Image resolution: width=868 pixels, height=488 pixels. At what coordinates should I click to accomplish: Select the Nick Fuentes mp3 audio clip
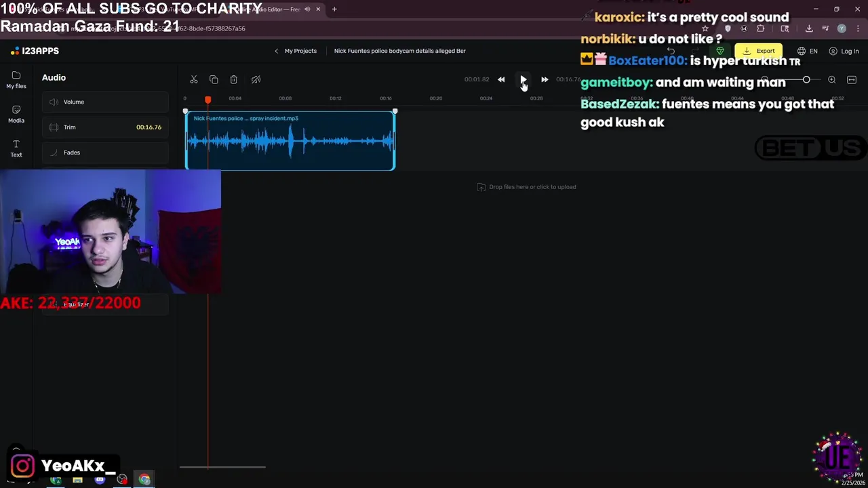tap(290, 140)
